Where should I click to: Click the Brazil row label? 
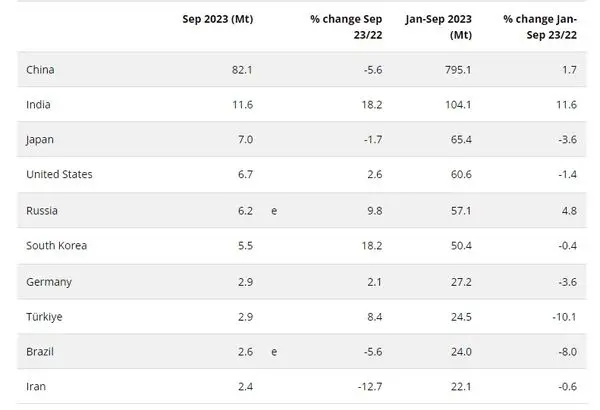pyautogui.click(x=41, y=353)
